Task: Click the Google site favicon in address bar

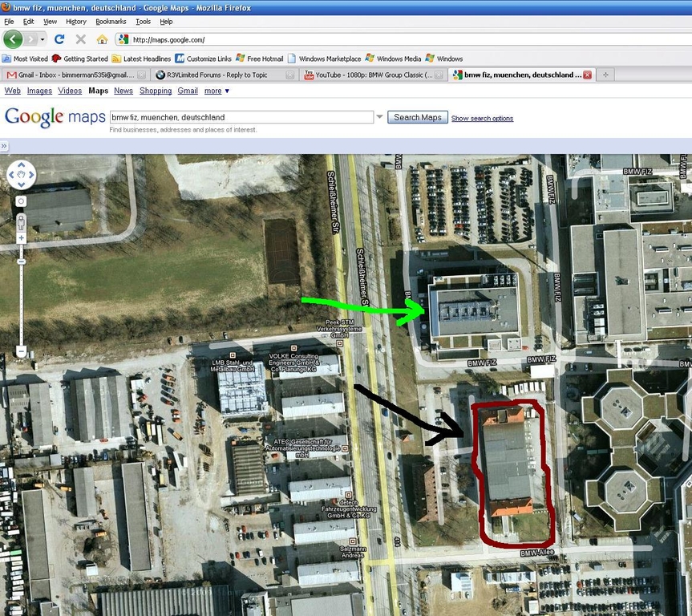Action: pyautogui.click(x=123, y=39)
